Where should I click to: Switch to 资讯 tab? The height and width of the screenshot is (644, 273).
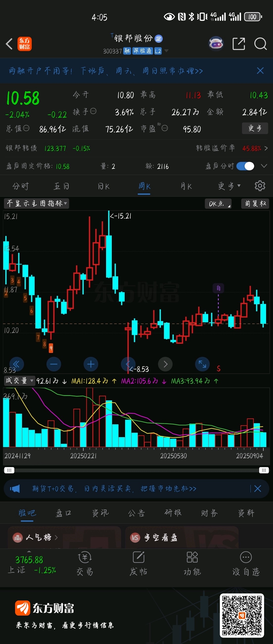pos(100,513)
